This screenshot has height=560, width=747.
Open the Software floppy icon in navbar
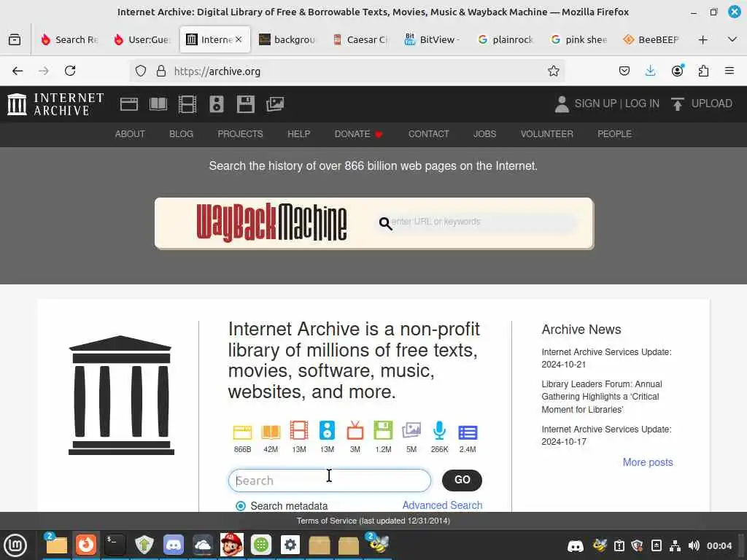[245, 104]
